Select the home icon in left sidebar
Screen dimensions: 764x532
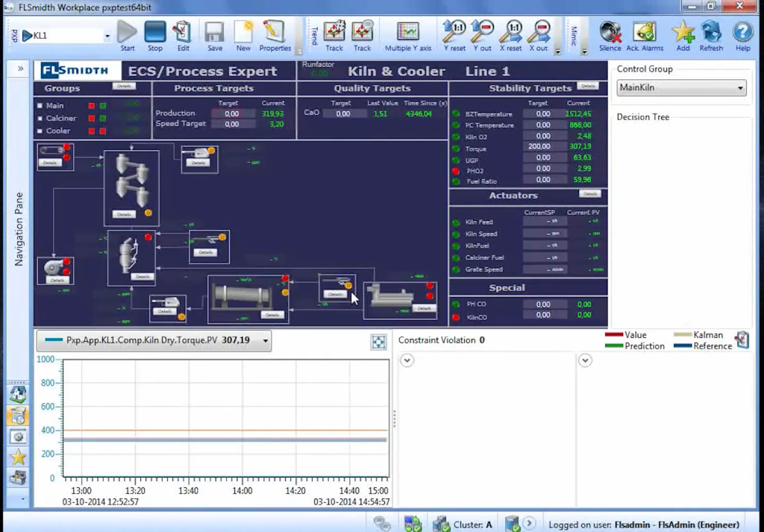click(x=19, y=395)
